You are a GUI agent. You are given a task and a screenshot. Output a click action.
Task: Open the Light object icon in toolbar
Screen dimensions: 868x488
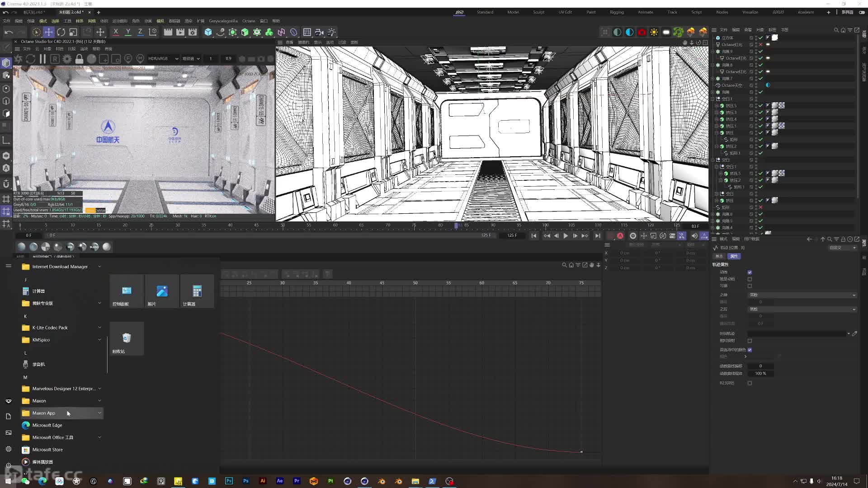point(331,32)
